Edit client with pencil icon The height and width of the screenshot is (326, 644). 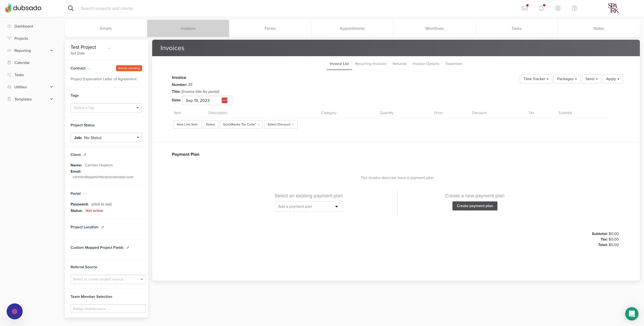point(85,155)
